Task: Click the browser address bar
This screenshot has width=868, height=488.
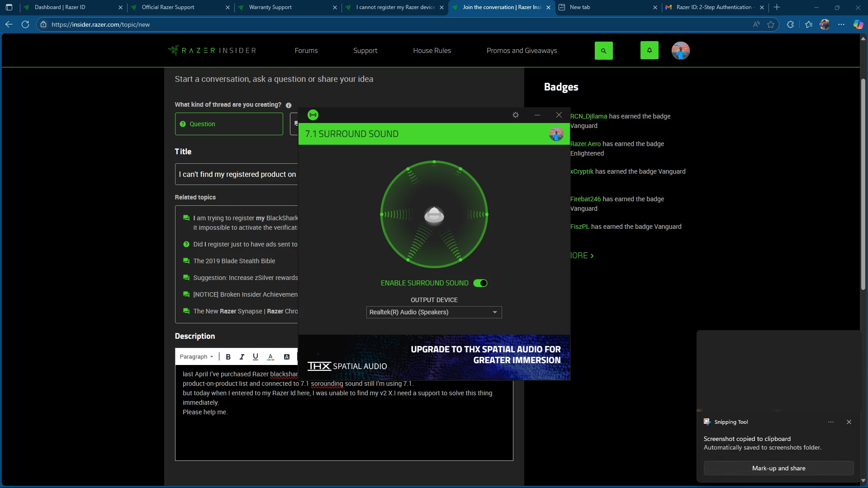Action: tap(398, 24)
